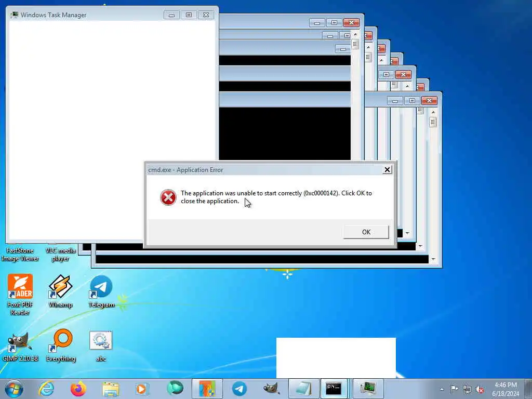Close the topmost-left command prompt behind Task Manager
The image size is (532, 399).
352,23
